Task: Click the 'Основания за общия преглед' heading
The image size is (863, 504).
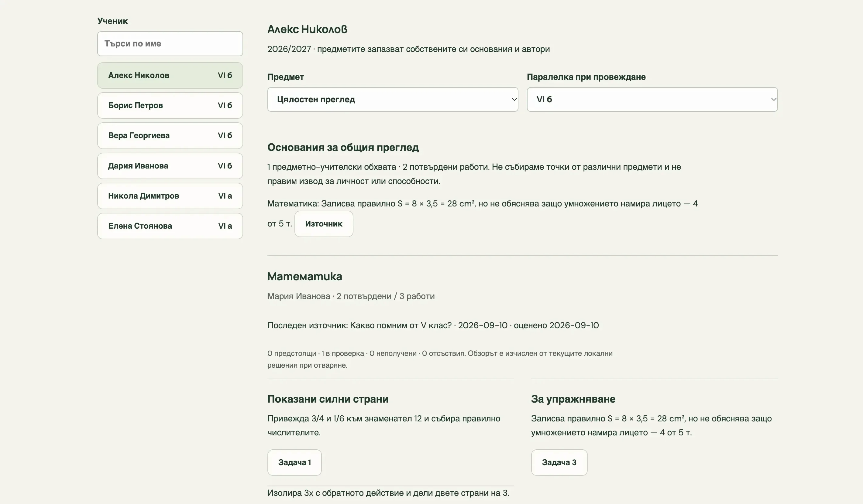Action: pyautogui.click(x=343, y=148)
